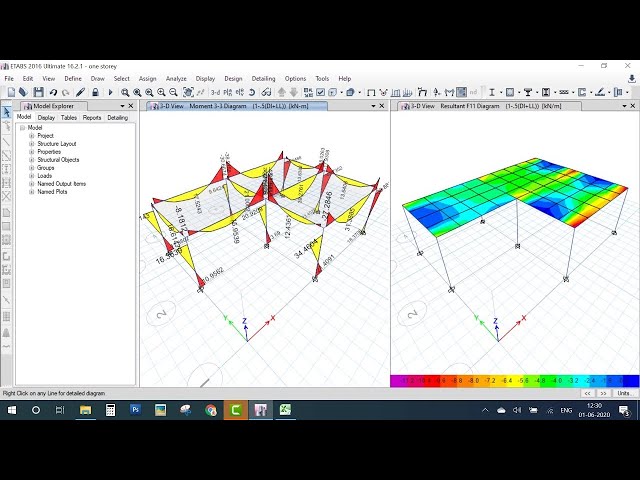640x480 pixels.
Task: Click the Redo arrow icon
Action: [x=66, y=93]
